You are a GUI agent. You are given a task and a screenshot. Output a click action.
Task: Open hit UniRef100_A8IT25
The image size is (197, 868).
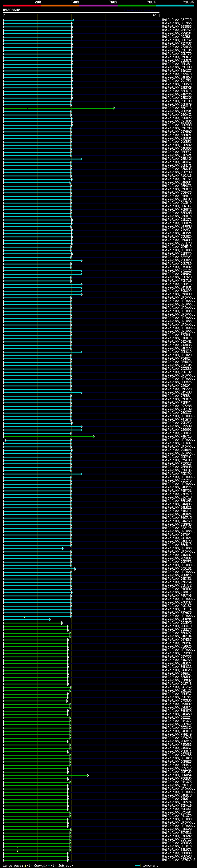[177, 20]
